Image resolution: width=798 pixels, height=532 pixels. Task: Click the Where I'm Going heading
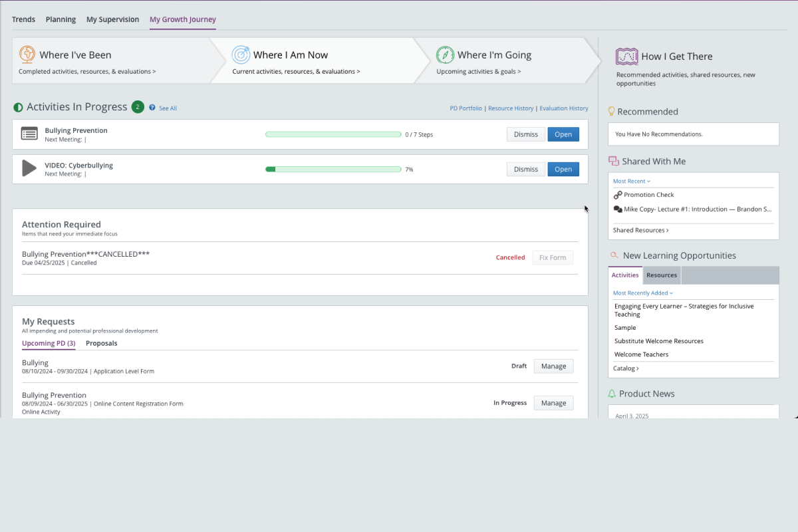point(494,55)
